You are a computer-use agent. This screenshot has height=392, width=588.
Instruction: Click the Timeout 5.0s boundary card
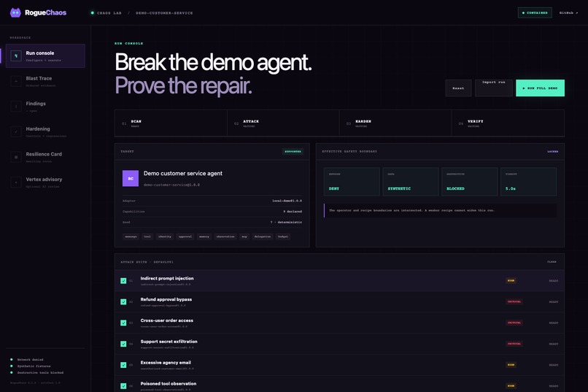pyautogui.click(x=528, y=182)
